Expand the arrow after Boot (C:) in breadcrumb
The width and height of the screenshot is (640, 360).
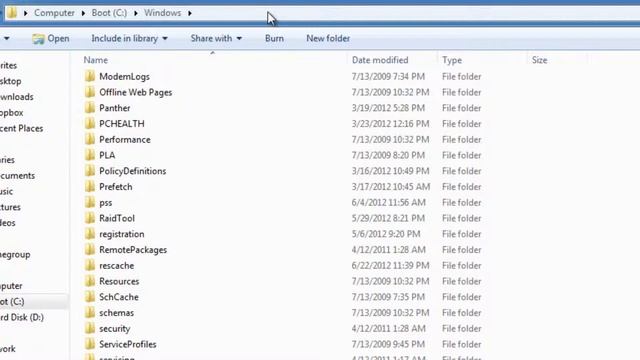[136, 13]
